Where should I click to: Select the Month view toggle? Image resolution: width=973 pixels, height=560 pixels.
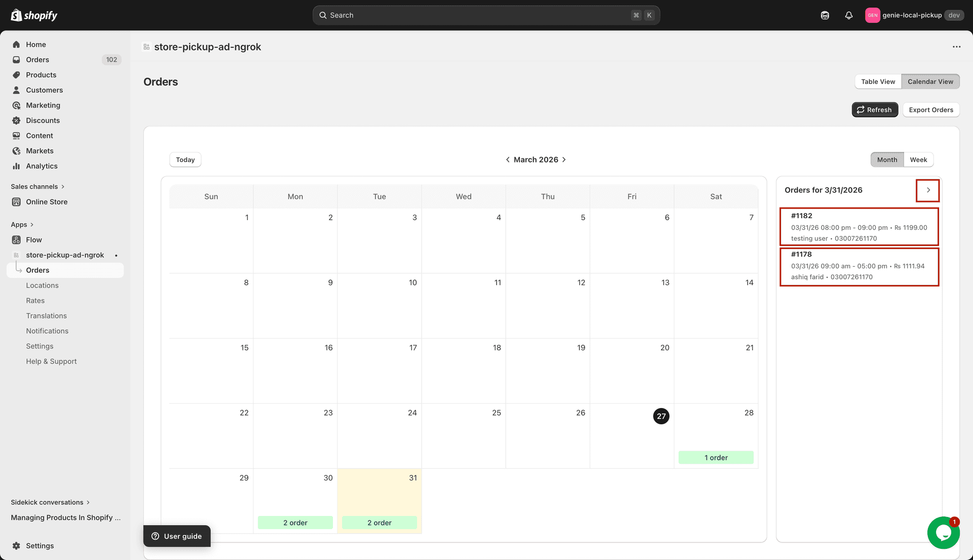(x=887, y=159)
